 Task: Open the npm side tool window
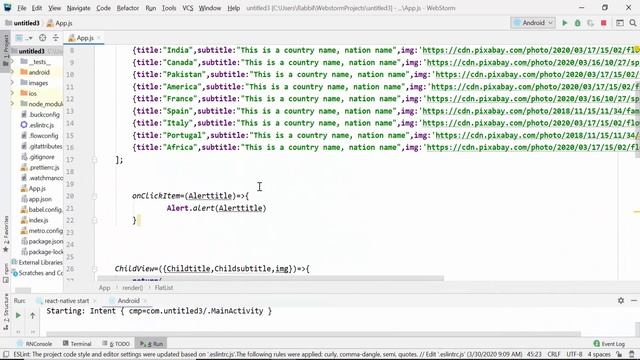point(6,273)
